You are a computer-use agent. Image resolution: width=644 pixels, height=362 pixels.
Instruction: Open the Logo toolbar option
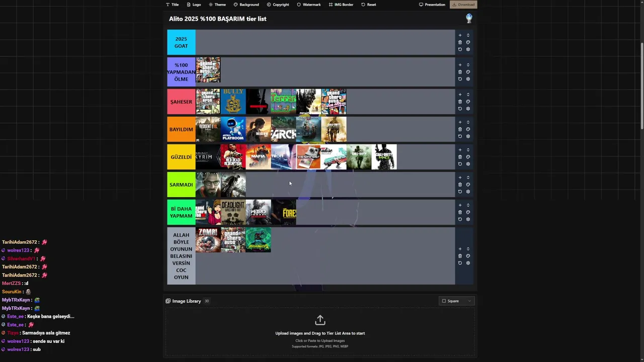coord(194,5)
